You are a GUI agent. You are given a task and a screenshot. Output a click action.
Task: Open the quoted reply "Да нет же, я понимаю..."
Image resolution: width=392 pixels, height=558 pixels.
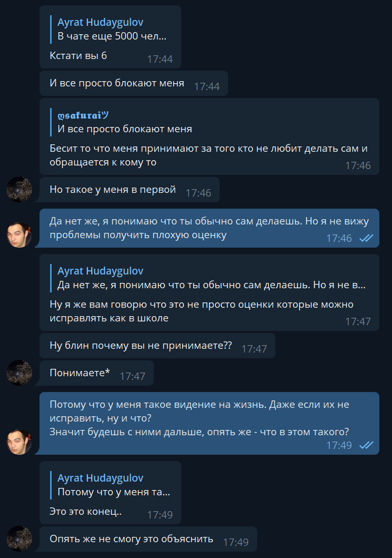click(x=210, y=278)
